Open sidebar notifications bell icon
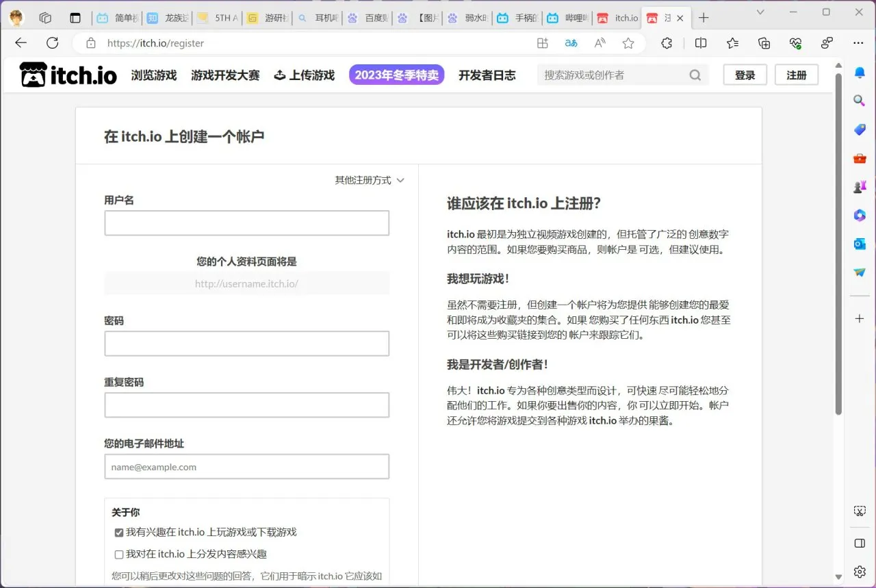 click(x=860, y=72)
